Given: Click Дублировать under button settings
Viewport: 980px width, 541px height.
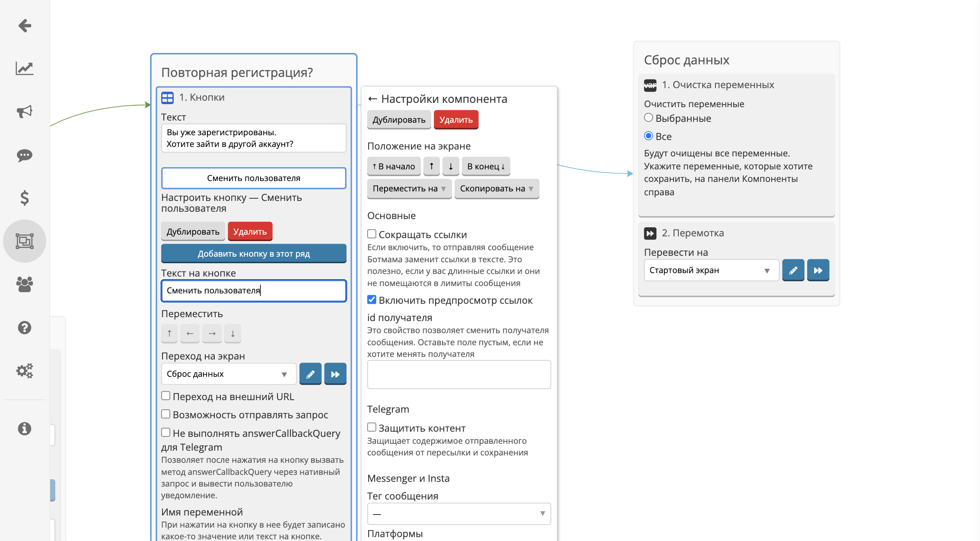Looking at the screenshot, I should [193, 232].
